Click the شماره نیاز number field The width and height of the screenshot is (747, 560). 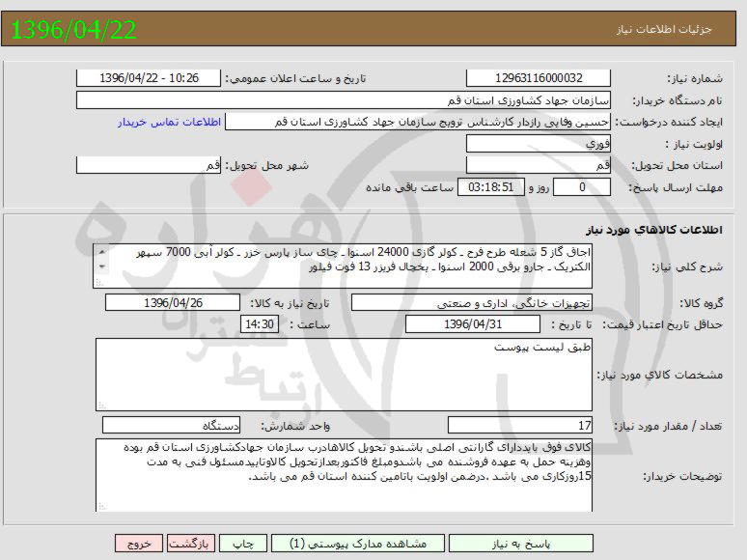[539, 78]
